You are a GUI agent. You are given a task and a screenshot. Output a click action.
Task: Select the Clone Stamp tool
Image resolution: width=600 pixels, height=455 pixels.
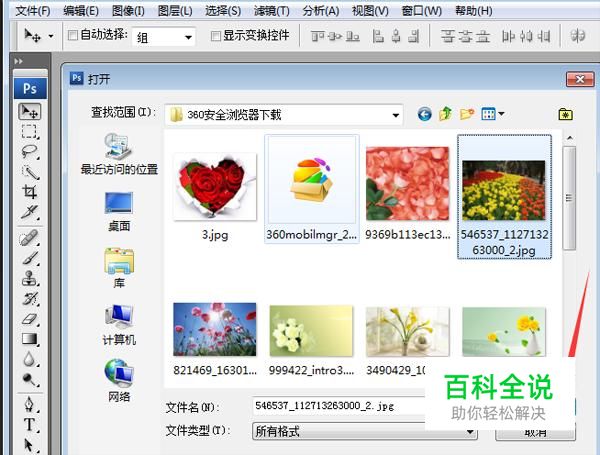pos(29,278)
